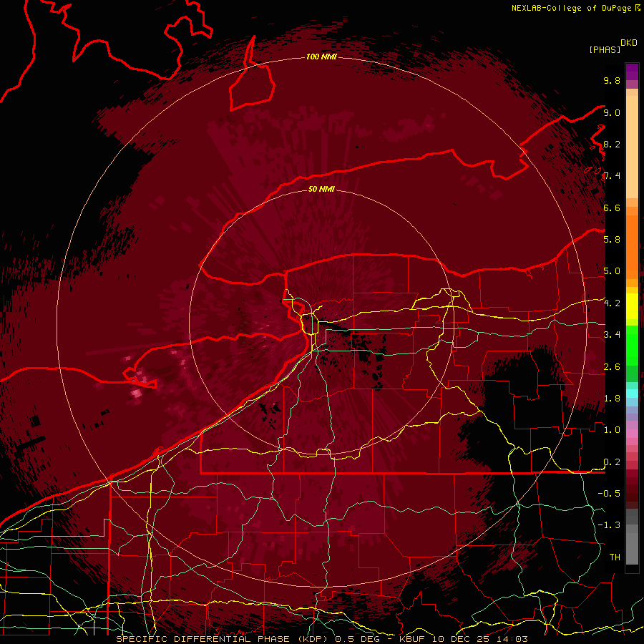Select the 9.0 legend value
The height and width of the screenshot is (644, 644).
pyautogui.click(x=612, y=112)
